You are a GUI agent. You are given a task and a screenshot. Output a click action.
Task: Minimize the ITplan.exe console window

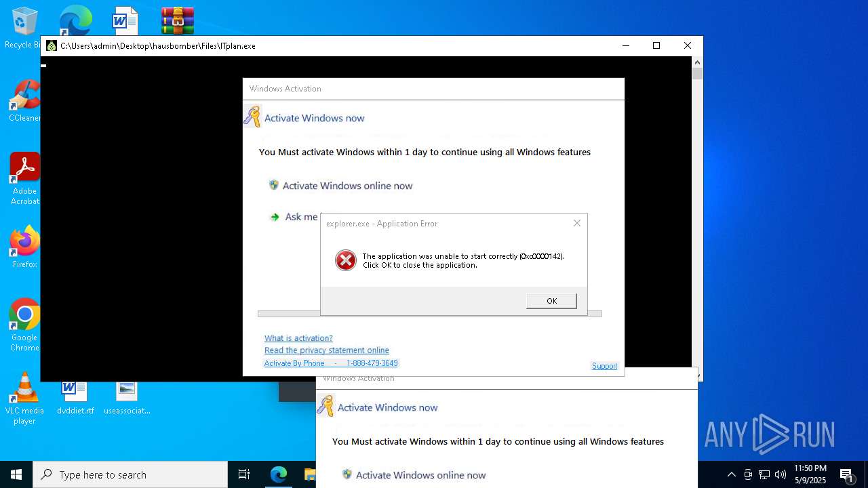pos(625,45)
